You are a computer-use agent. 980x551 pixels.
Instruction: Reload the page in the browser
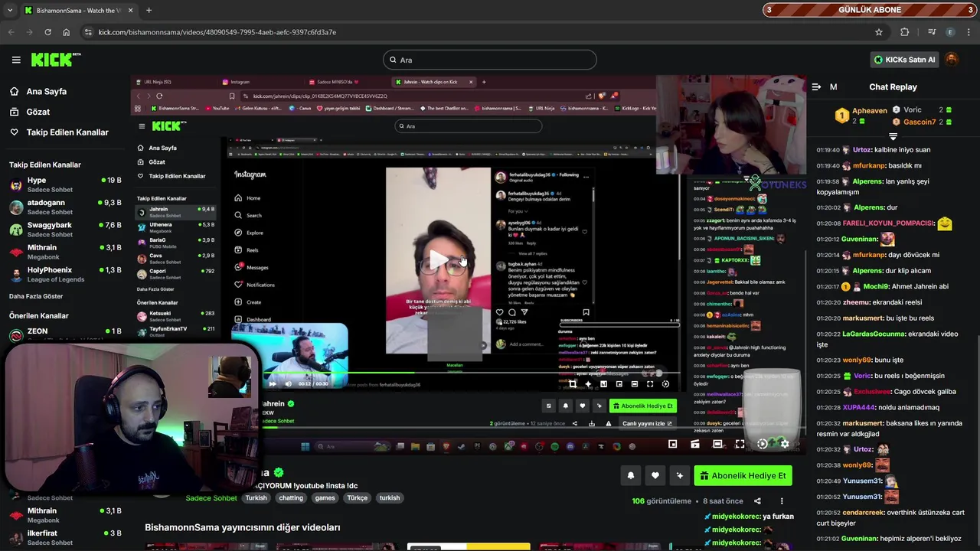47,32
